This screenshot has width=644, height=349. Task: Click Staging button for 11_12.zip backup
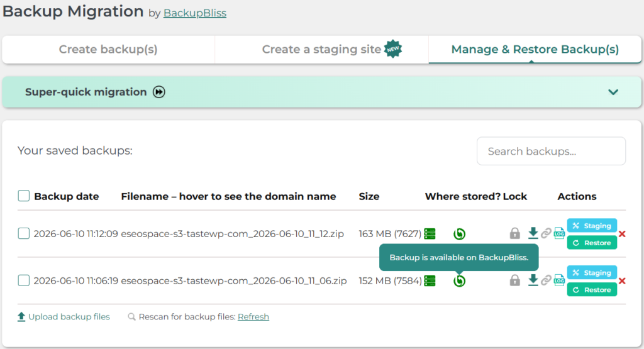coord(592,225)
